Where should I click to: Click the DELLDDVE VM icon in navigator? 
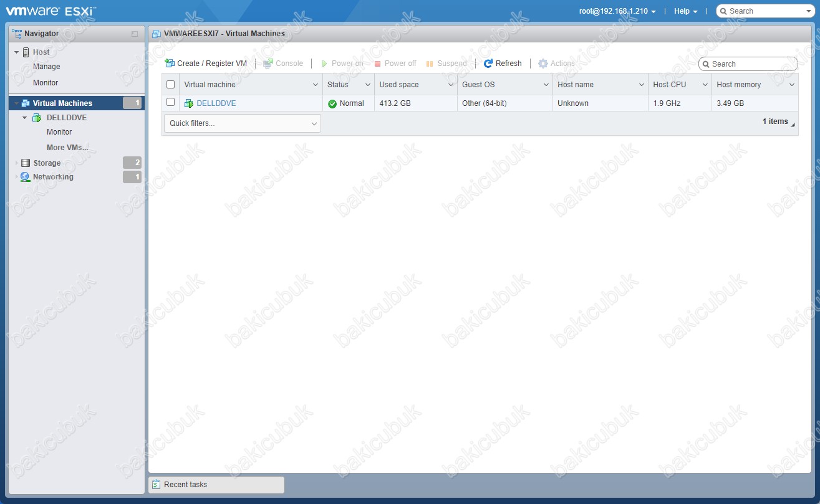(37, 118)
